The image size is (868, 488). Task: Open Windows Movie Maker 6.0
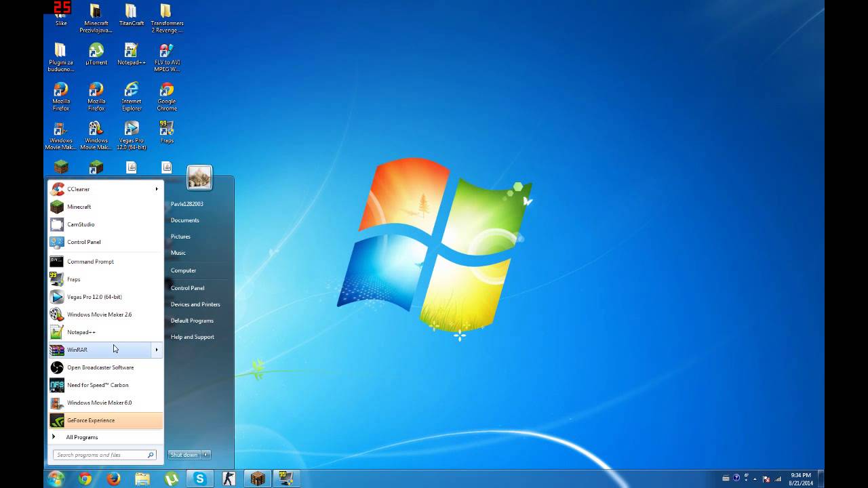coord(106,403)
